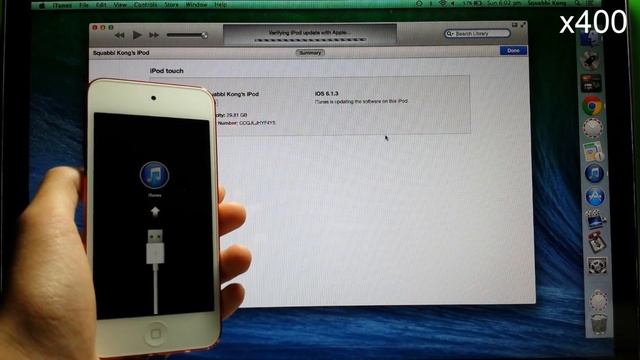This screenshot has width=640, height=360.
Task: Switch to the iTunes mini player icon
Action: point(514,25)
